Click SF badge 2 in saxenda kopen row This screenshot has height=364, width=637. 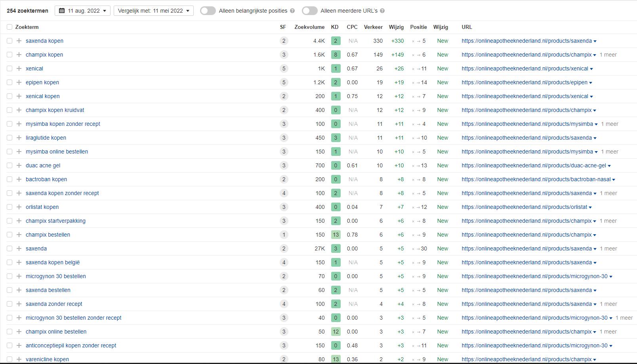click(x=283, y=41)
